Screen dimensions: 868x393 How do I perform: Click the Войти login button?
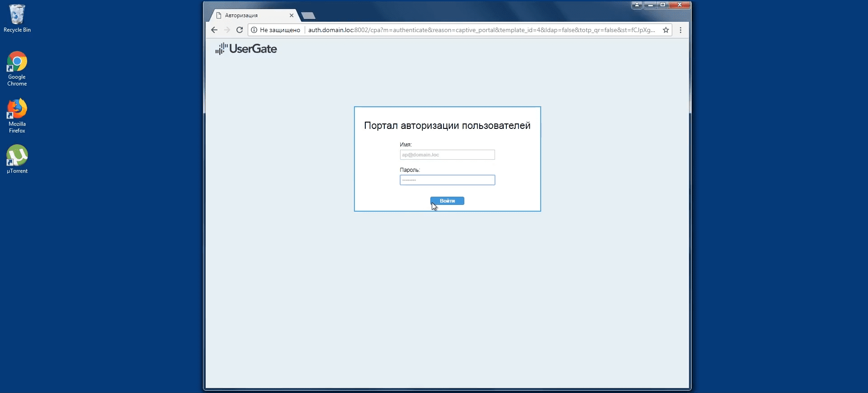point(447,201)
